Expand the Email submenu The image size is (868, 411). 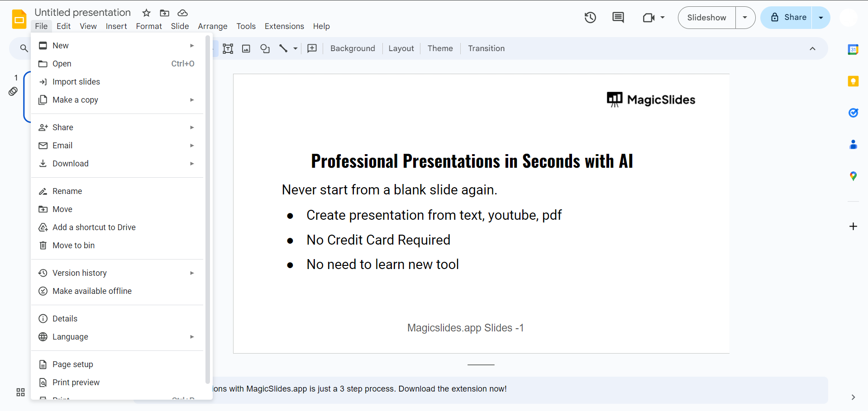point(117,146)
